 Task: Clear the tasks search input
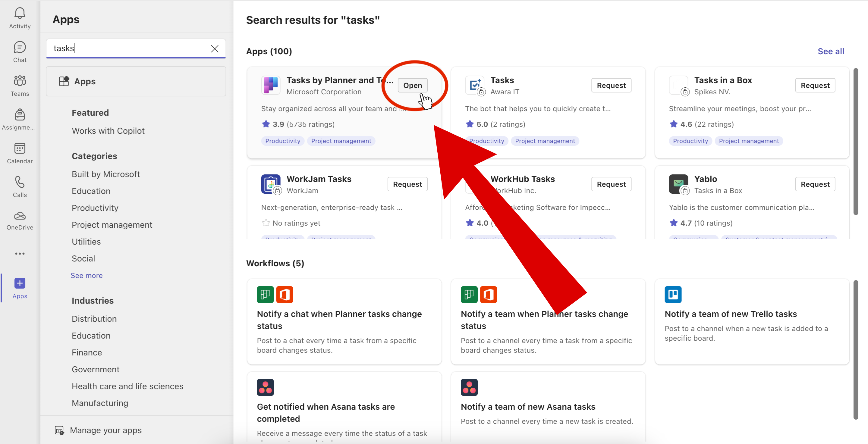214,48
